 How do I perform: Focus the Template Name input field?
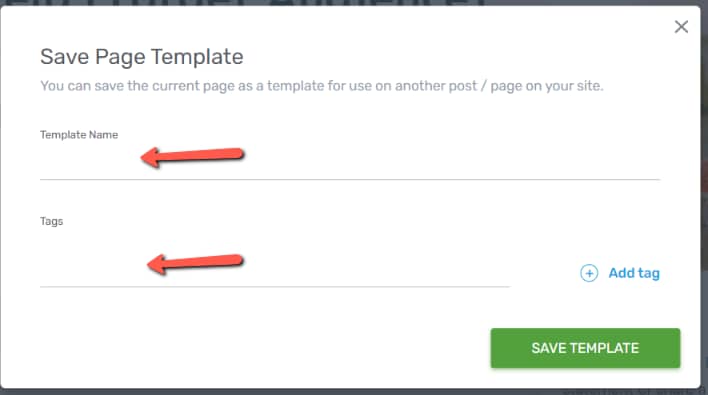[x=350, y=163]
